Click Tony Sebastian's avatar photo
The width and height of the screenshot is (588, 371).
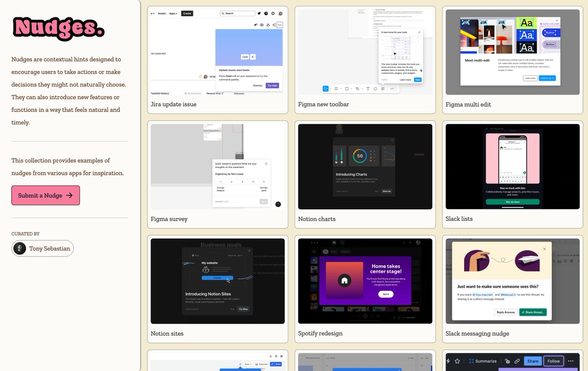[x=20, y=248]
